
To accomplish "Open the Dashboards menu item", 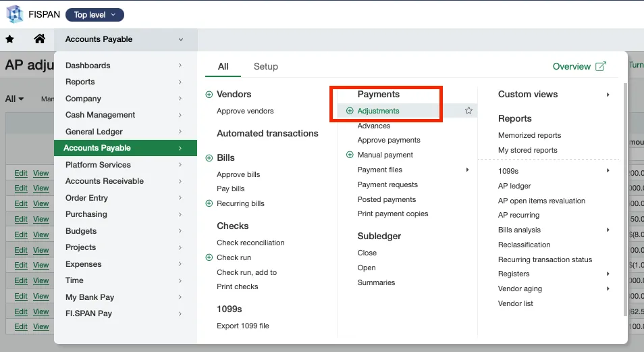I will click(126, 66).
